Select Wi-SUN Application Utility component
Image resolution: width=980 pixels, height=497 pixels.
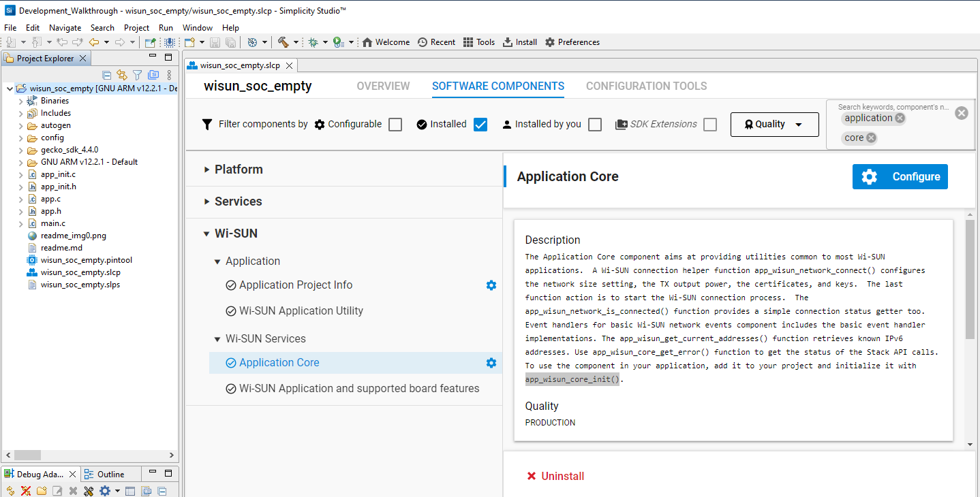tap(301, 311)
